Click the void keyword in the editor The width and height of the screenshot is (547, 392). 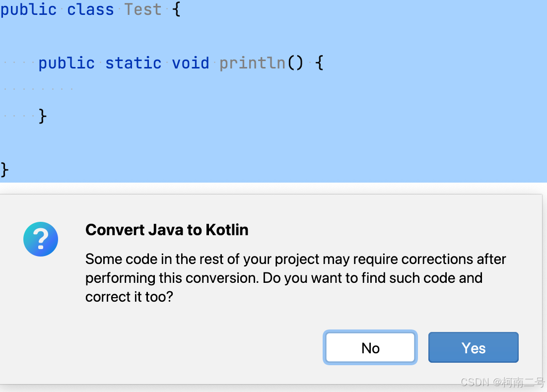point(190,63)
